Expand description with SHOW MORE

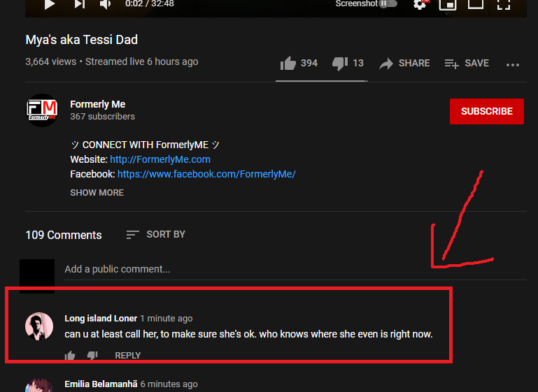(x=97, y=193)
